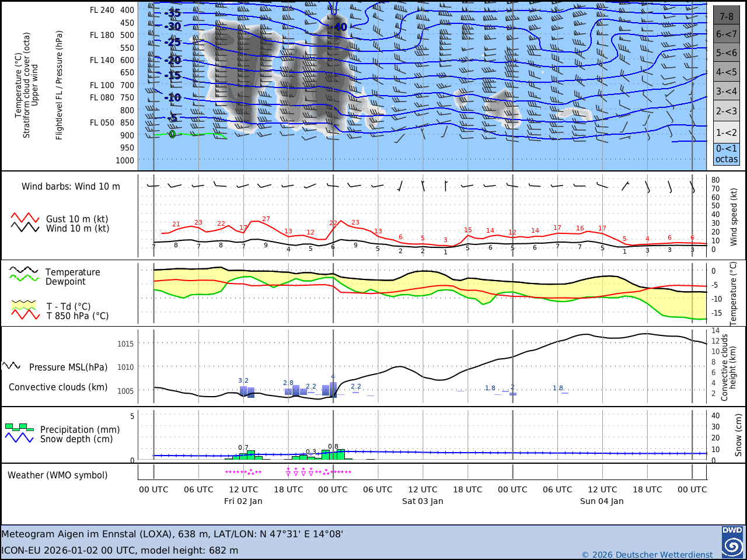
Task: Click the 'FL 100' flight level label
Action: 102,85
